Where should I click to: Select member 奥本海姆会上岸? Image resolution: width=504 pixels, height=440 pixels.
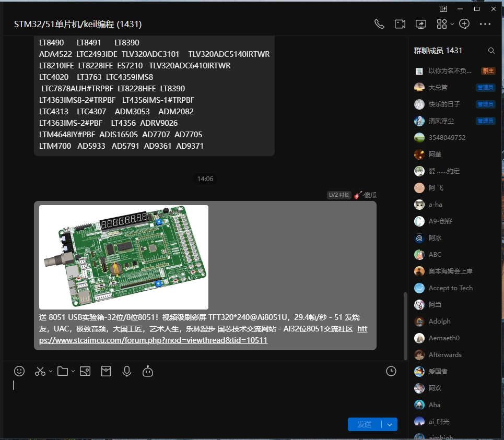point(454,271)
